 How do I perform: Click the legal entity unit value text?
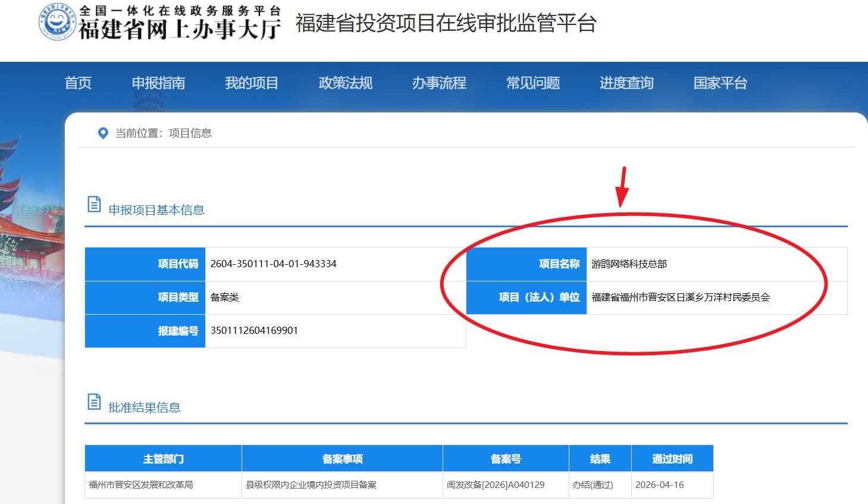[680, 298]
